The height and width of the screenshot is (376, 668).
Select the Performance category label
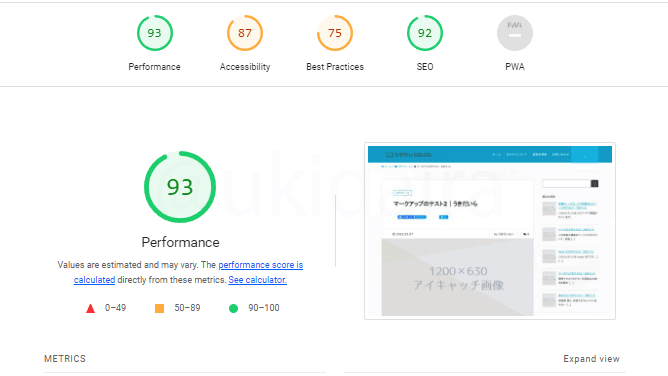coord(154,67)
